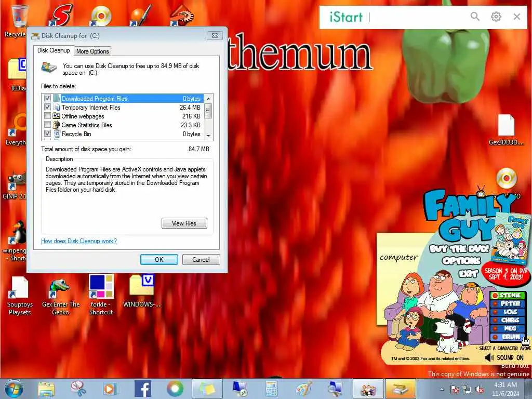Select disc shortcut at desktop top

[x=101, y=16]
